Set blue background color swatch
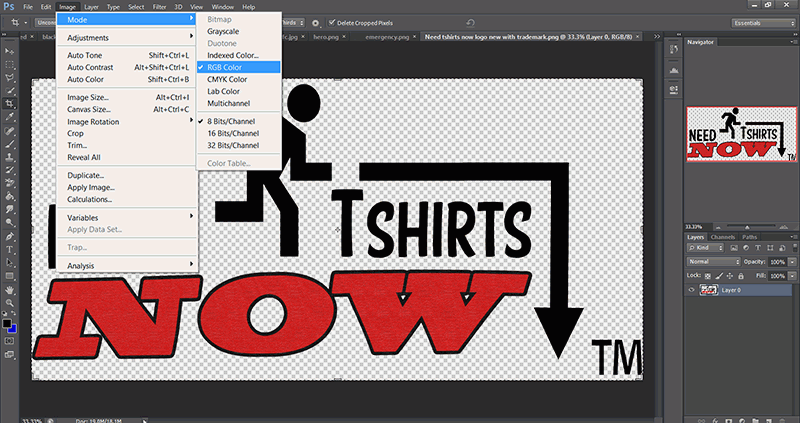 (13, 329)
